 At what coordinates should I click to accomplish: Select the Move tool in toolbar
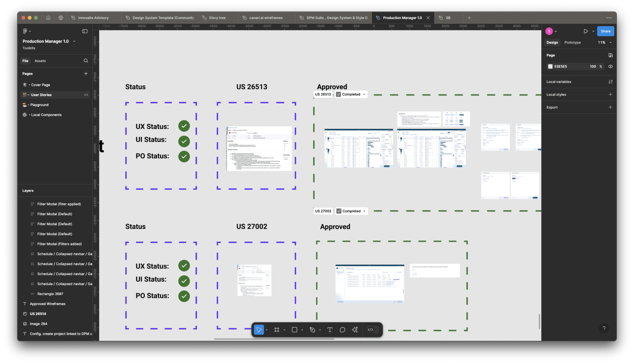click(x=259, y=330)
